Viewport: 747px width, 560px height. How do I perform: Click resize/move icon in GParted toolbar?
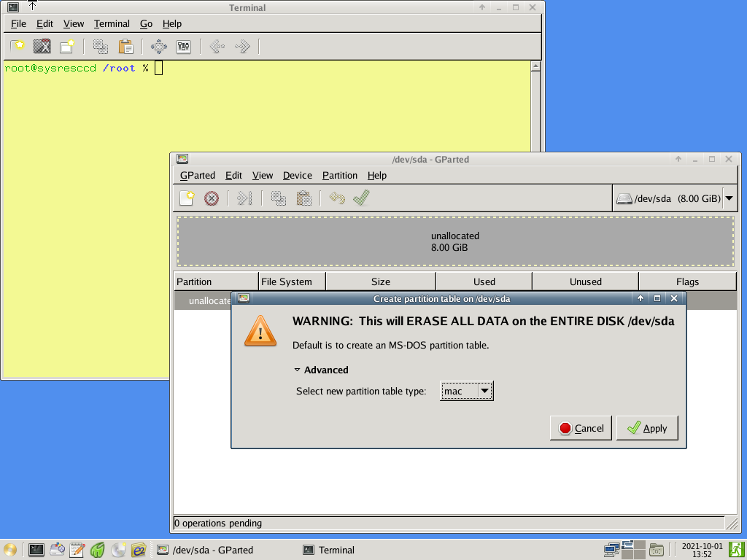(x=244, y=198)
